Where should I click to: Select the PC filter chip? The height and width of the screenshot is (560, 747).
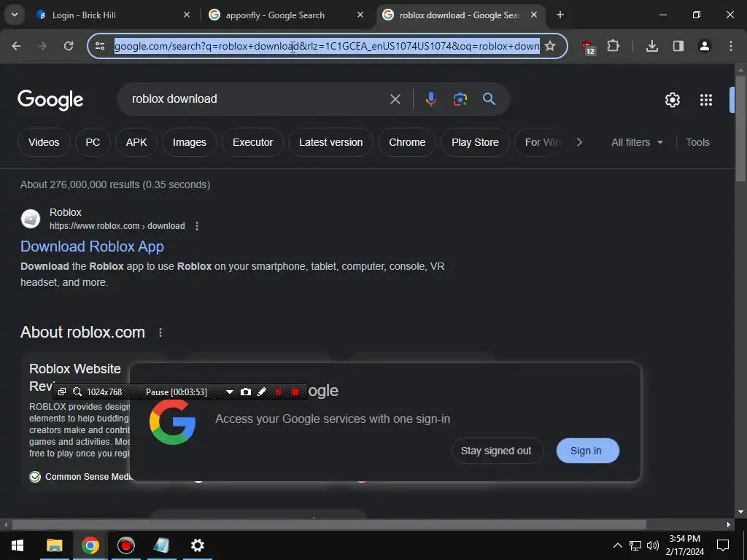[x=93, y=142]
